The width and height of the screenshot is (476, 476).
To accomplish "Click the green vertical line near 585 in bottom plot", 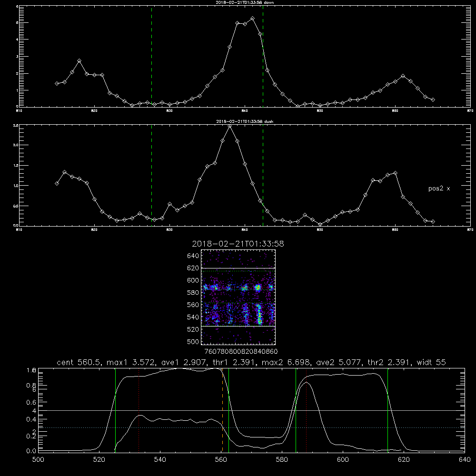I will 296,410.
